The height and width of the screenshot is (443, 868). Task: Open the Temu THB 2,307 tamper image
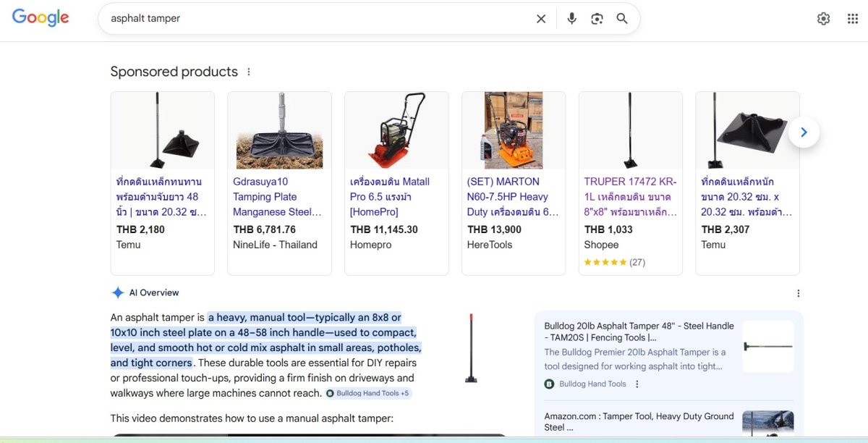pos(747,130)
